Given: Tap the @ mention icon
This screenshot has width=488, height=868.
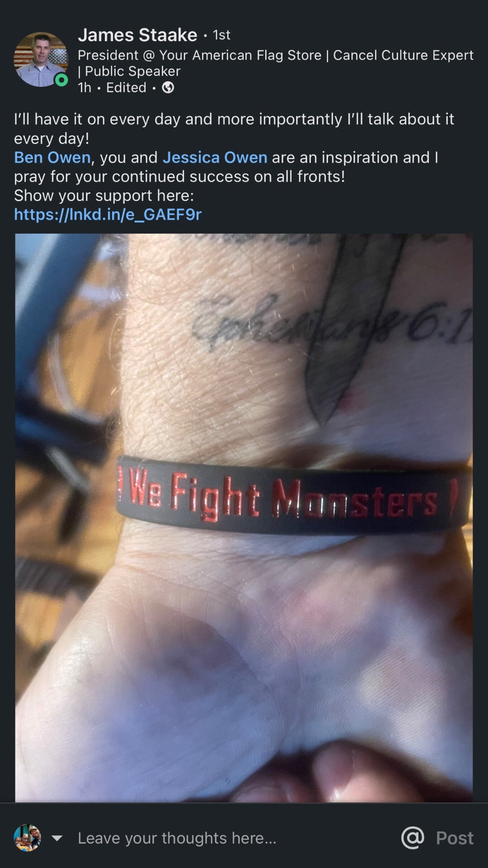Looking at the screenshot, I should point(413,838).
